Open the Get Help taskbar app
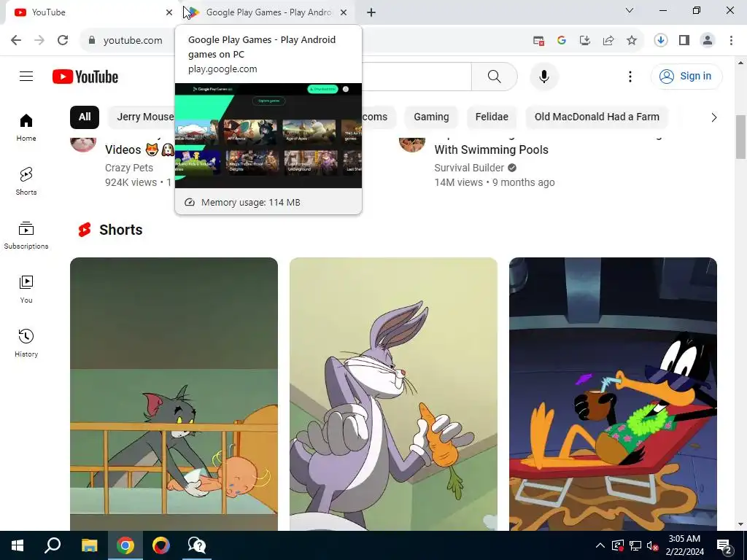Viewport: 747px width, 560px height. point(197,545)
